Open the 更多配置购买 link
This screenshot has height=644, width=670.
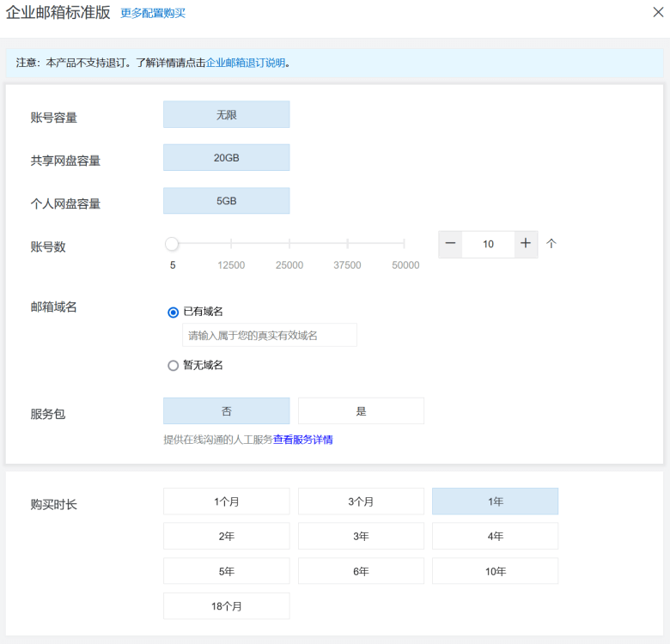[153, 13]
